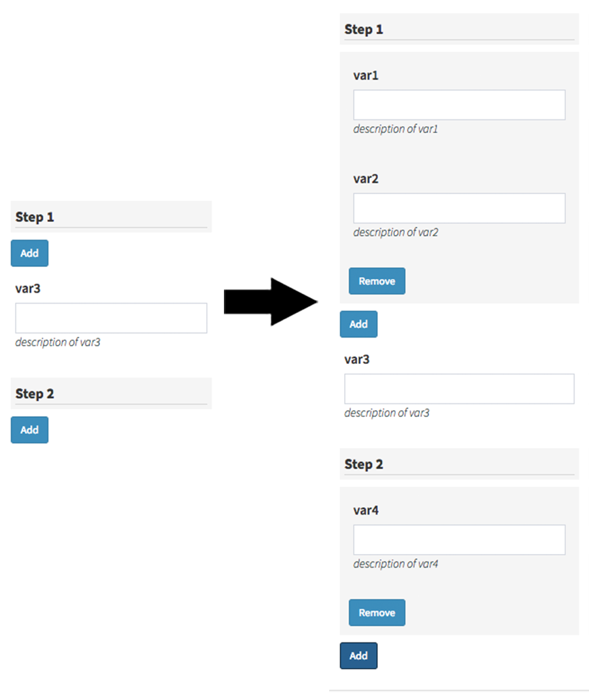Select the Step 2 heading in right form
The image size is (589, 700).
pos(364,464)
